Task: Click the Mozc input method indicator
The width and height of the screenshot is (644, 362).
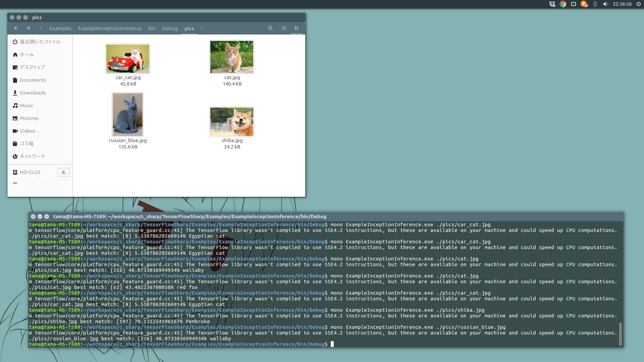Action: [x=584, y=4]
